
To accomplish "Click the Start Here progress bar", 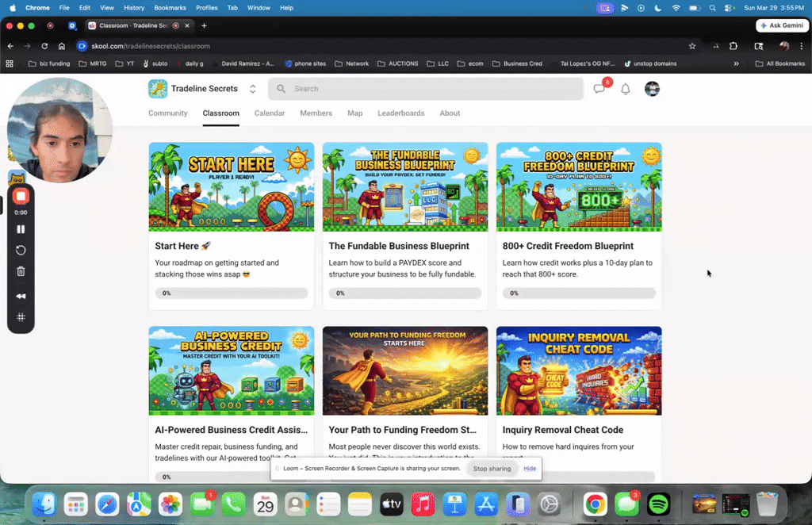I will point(231,293).
